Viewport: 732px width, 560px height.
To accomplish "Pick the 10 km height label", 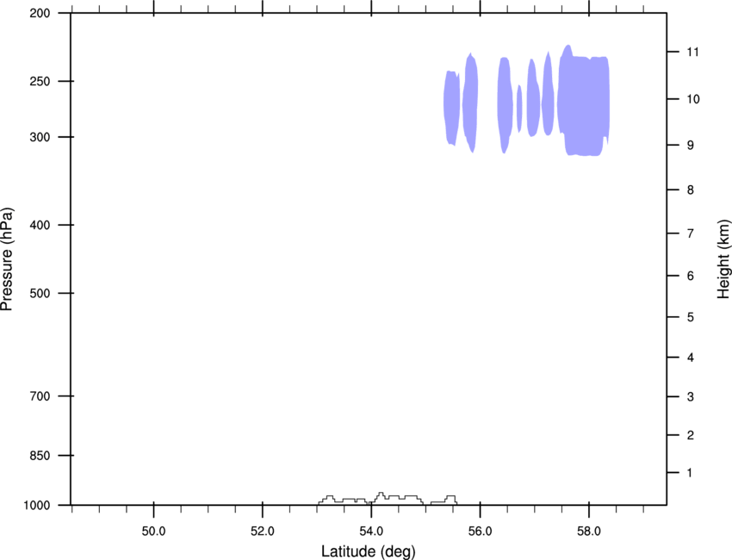I will [x=693, y=99].
